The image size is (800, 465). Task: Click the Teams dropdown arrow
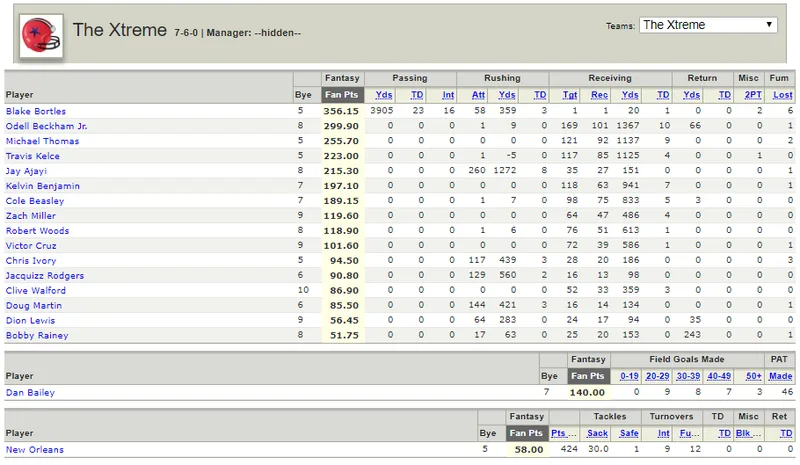click(768, 25)
